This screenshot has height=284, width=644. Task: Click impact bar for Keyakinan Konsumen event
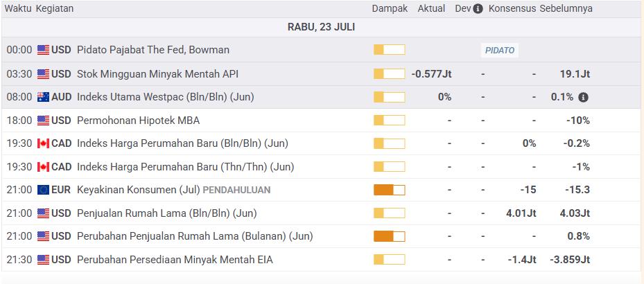tap(390, 190)
